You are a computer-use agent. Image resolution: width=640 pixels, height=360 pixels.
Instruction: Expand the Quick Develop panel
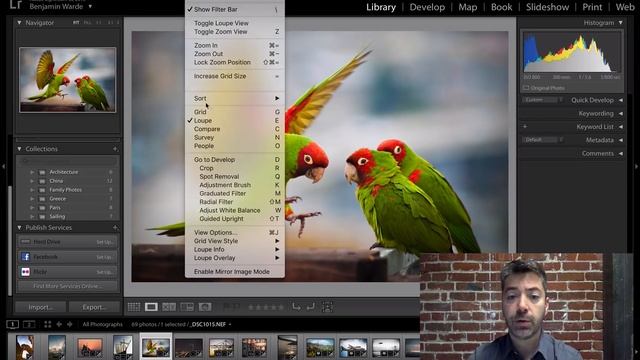(620, 100)
